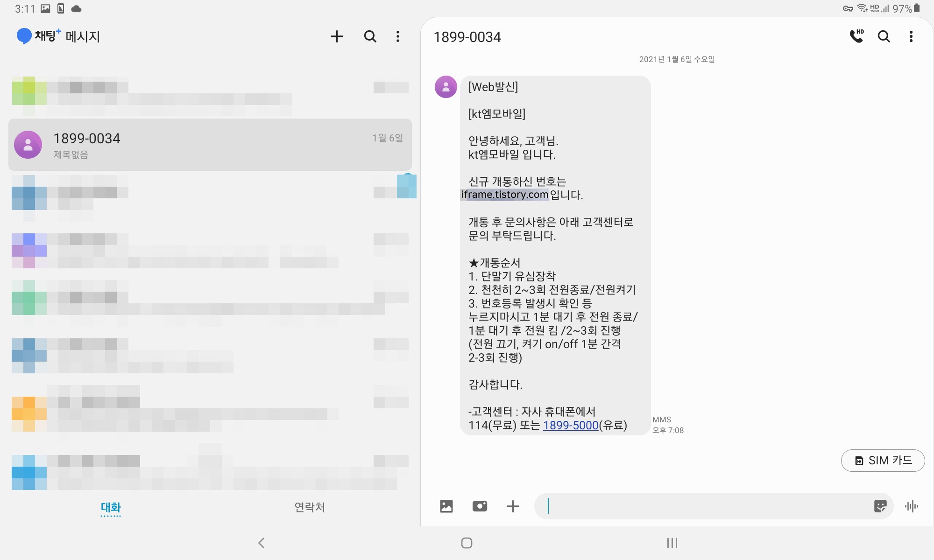Tap the 1899-5000 phone number link
Viewport: 934px width, 560px height.
(570, 425)
